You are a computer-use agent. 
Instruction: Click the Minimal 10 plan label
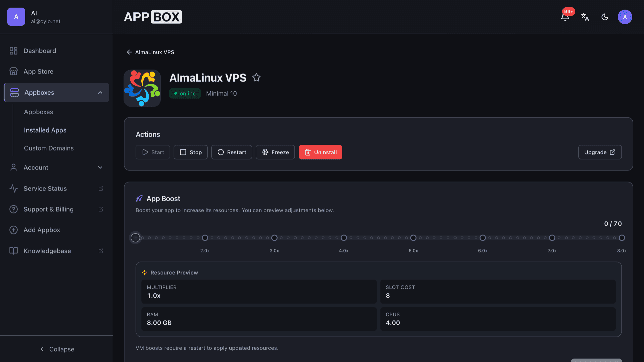(x=221, y=93)
